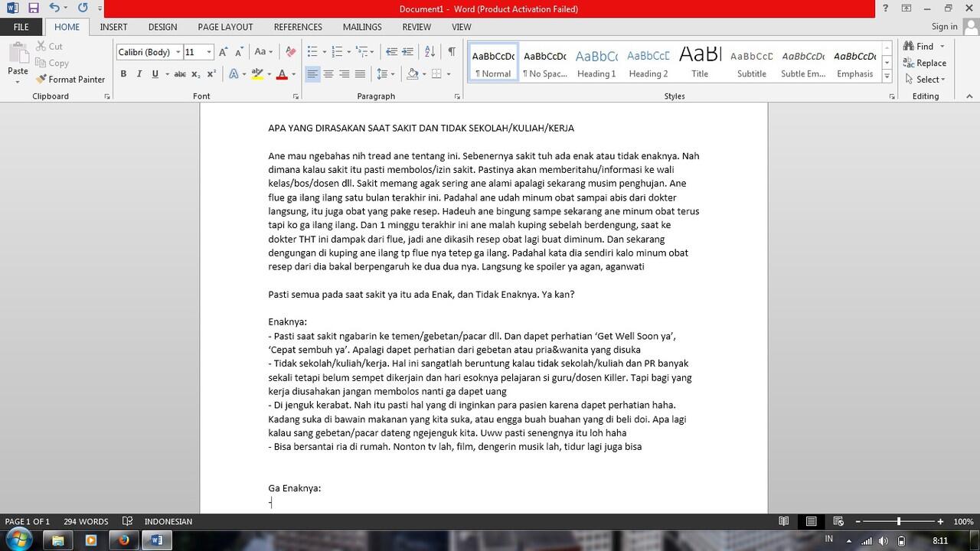Image resolution: width=980 pixels, height=551 pixels.
Task: Toggle Print Layout view button
Action: click(811, 521)
